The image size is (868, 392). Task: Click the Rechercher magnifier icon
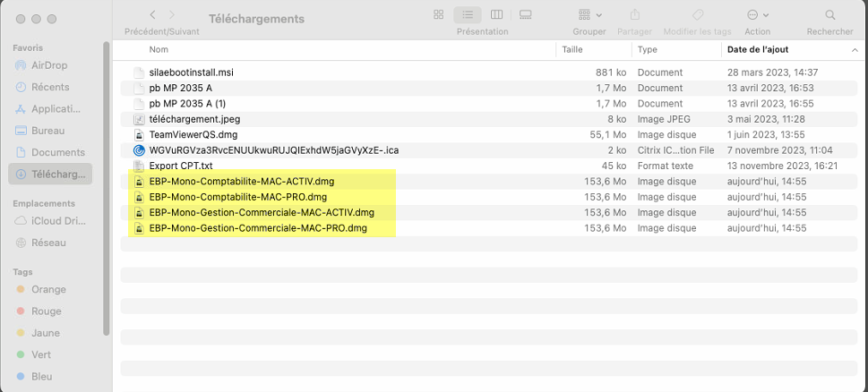tap(829, 15)
